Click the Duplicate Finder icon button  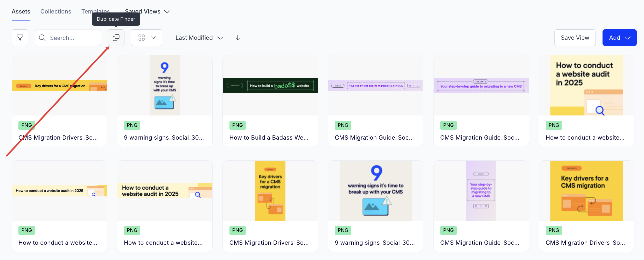pyautogui.click(x=116, y=38)
